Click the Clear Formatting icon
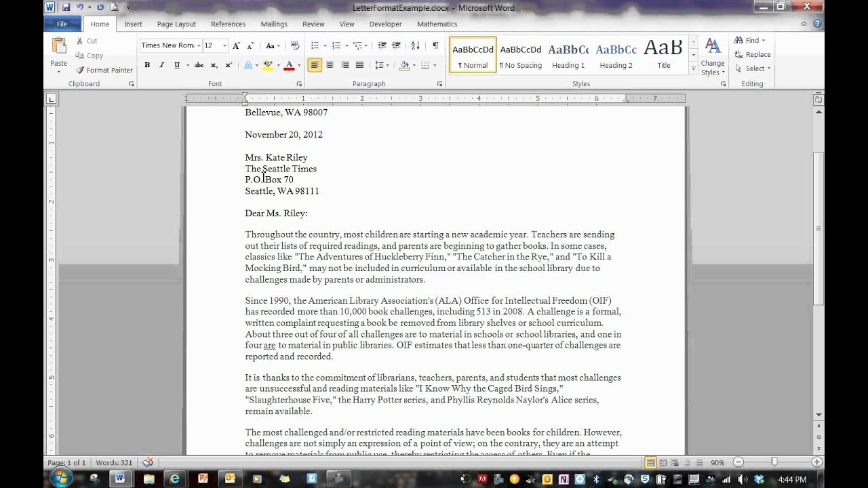Viewport: 868px width, 488px height. (x=295, y=45)
